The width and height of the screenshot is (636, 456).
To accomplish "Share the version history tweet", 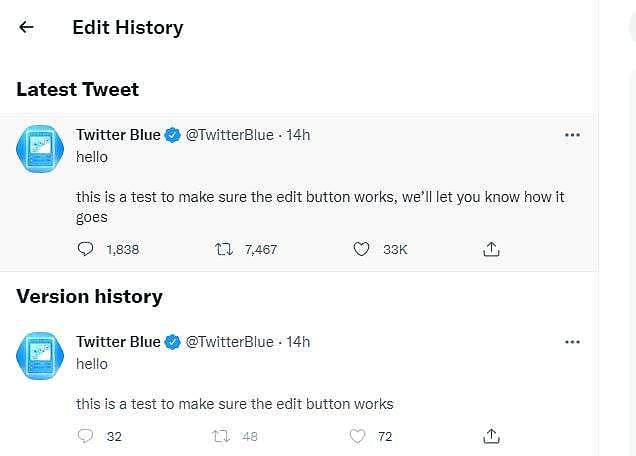I will click(x=491, y=436).
